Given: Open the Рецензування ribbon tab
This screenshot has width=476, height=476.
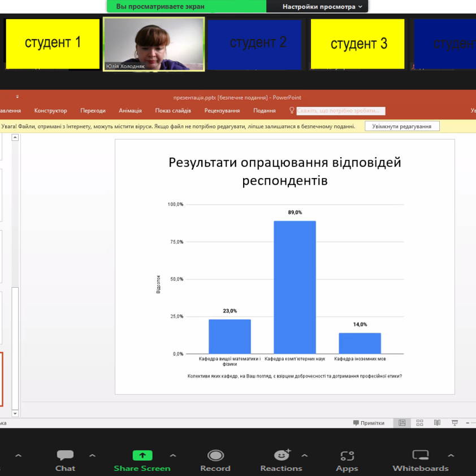Looking at the screenshot, I should 222,110.
